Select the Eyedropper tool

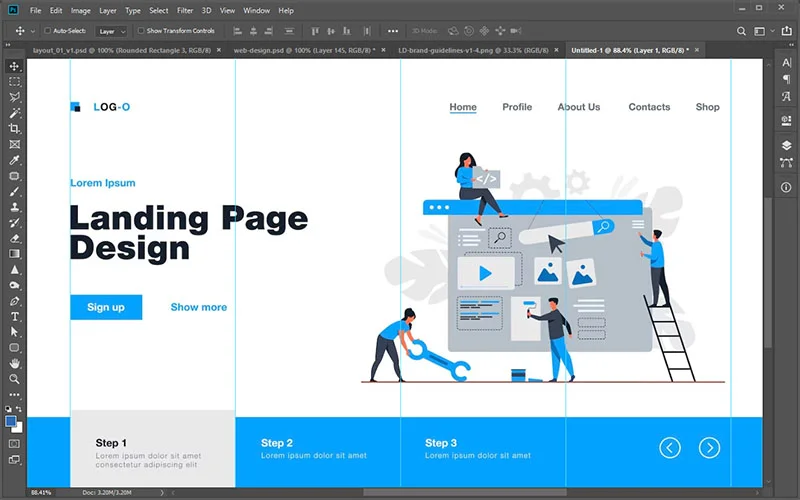click(x=14, y=160)
